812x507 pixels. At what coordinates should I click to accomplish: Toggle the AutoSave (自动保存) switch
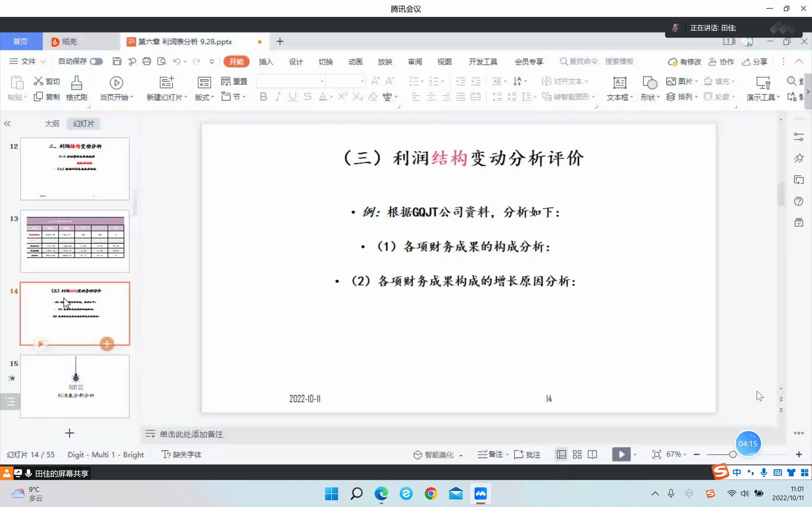click(x=96, y=61)
